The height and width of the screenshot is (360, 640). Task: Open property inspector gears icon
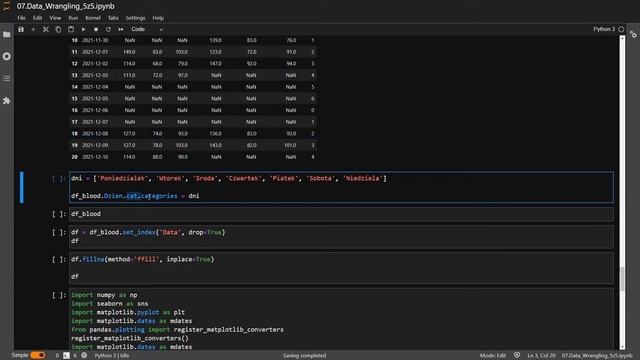(633, 35)
